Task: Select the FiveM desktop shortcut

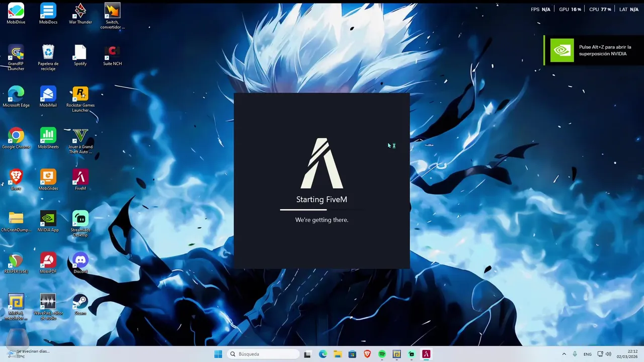Action: (80, 180)
